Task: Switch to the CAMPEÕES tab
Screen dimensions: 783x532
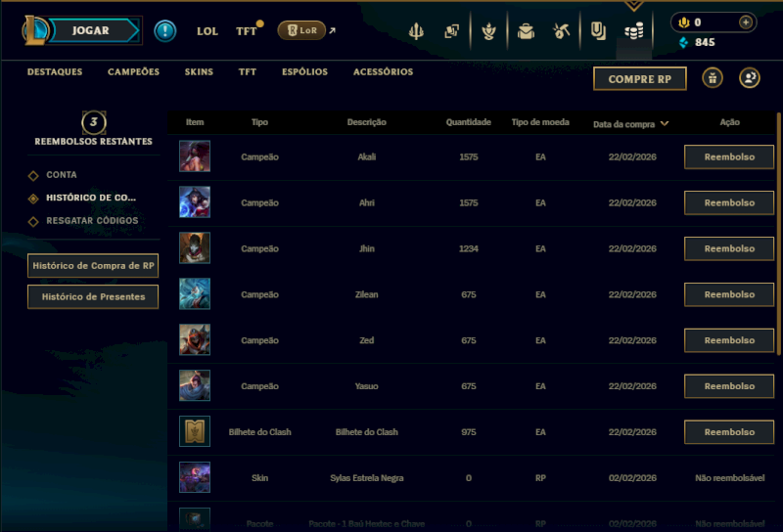Action: (x=134, y=71)
